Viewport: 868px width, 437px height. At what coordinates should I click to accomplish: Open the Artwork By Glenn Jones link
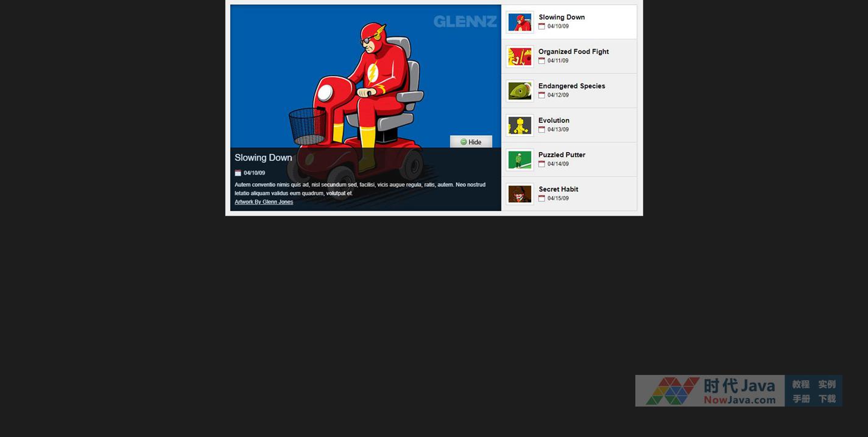264,202
